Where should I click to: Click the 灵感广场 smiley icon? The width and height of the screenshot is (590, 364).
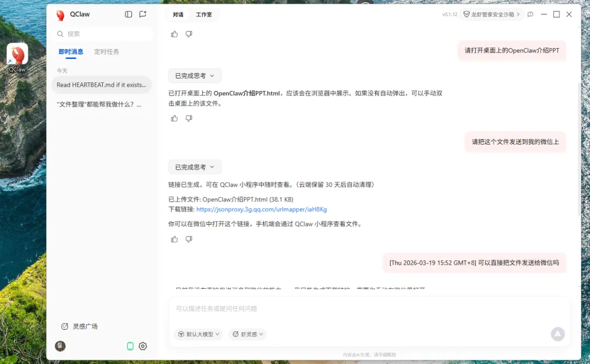(64, 326)
